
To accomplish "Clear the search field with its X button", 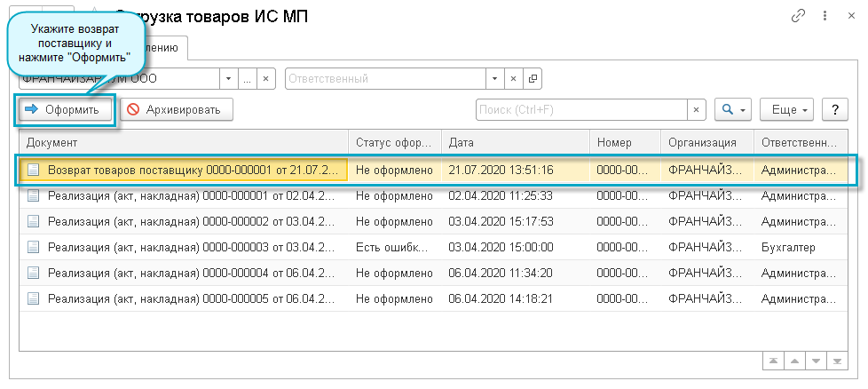I will pos(698,109).
